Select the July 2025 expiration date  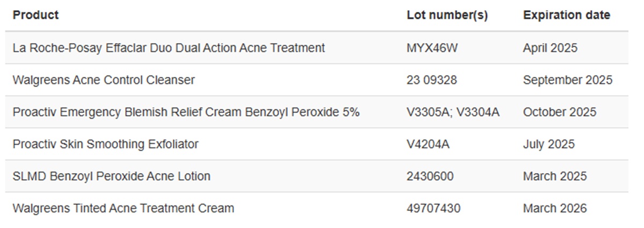click(x=548, y=144)
